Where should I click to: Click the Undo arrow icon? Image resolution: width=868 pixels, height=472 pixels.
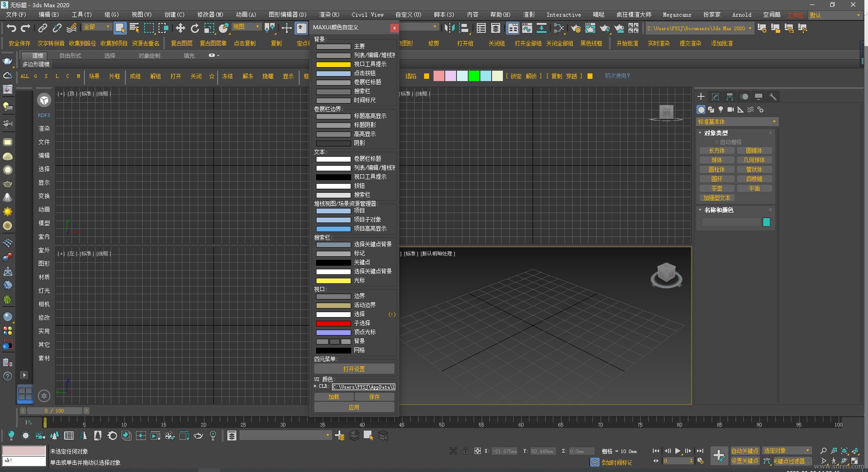click(11, 28)
